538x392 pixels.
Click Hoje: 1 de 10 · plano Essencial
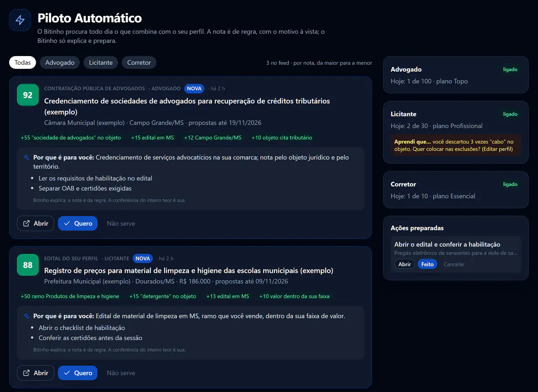433,196
